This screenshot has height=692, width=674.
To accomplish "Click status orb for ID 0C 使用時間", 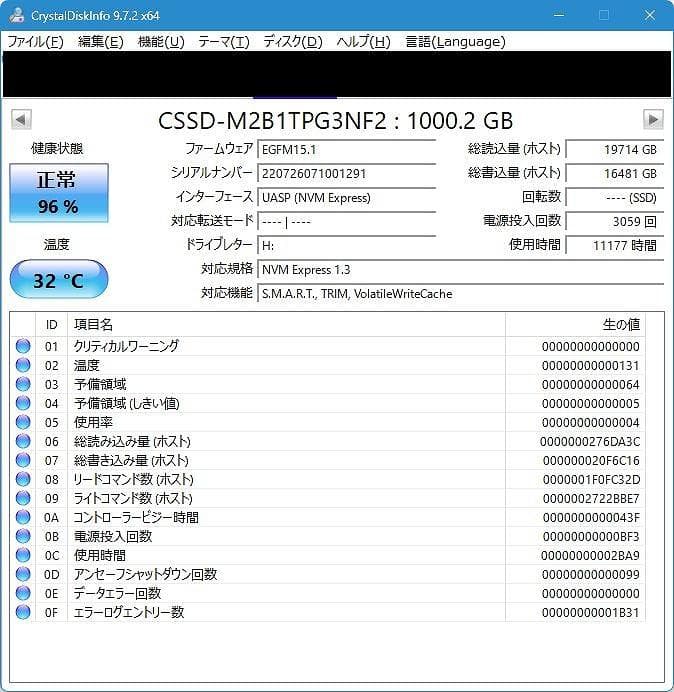I will [x=23, y=555].
